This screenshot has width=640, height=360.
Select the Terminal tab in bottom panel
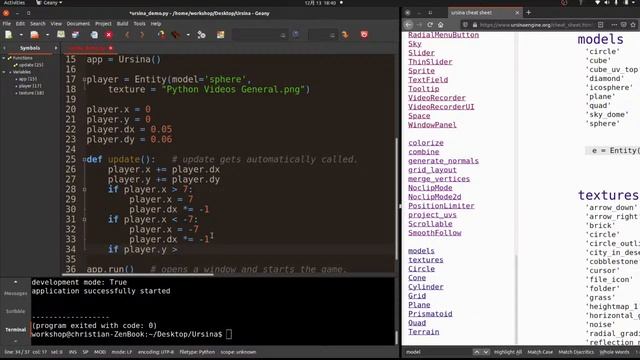point(16,329)
